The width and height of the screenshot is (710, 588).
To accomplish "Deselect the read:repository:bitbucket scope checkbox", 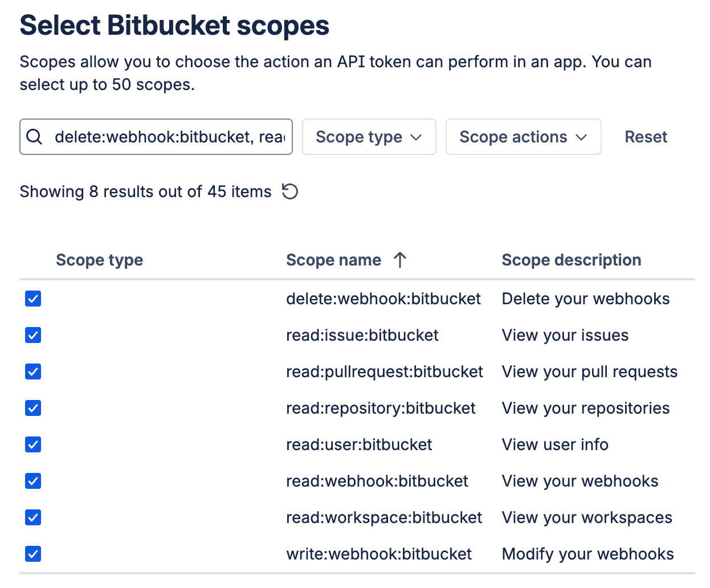I will click(x=33, y=408).
